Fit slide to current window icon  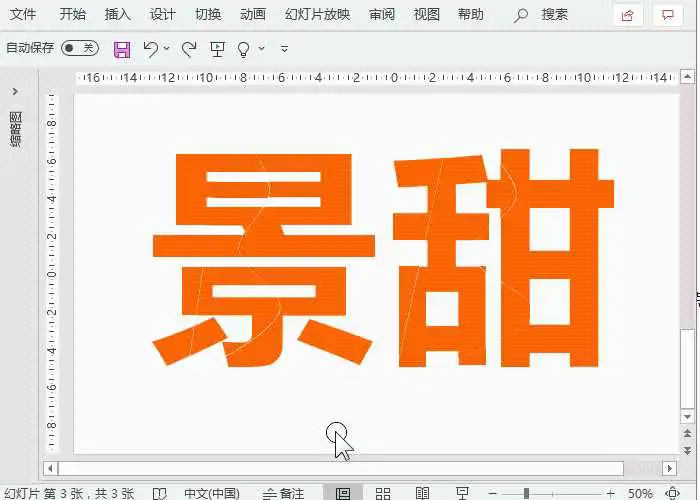672,493
